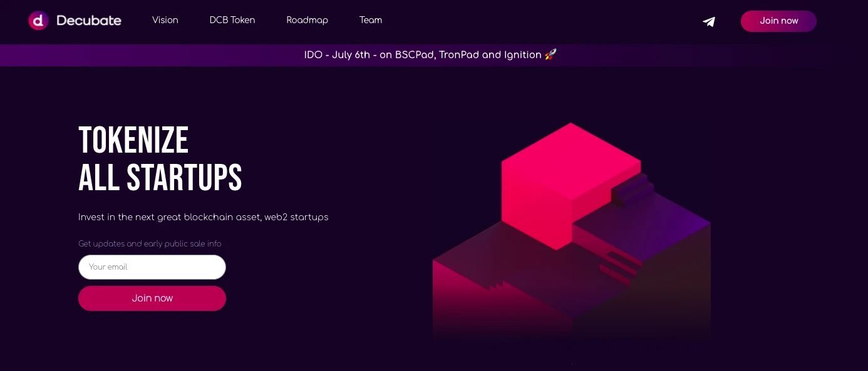Click the 'Get updates and early public sale info' text
The width and height of the screenshot is (868, 371).
150,243
